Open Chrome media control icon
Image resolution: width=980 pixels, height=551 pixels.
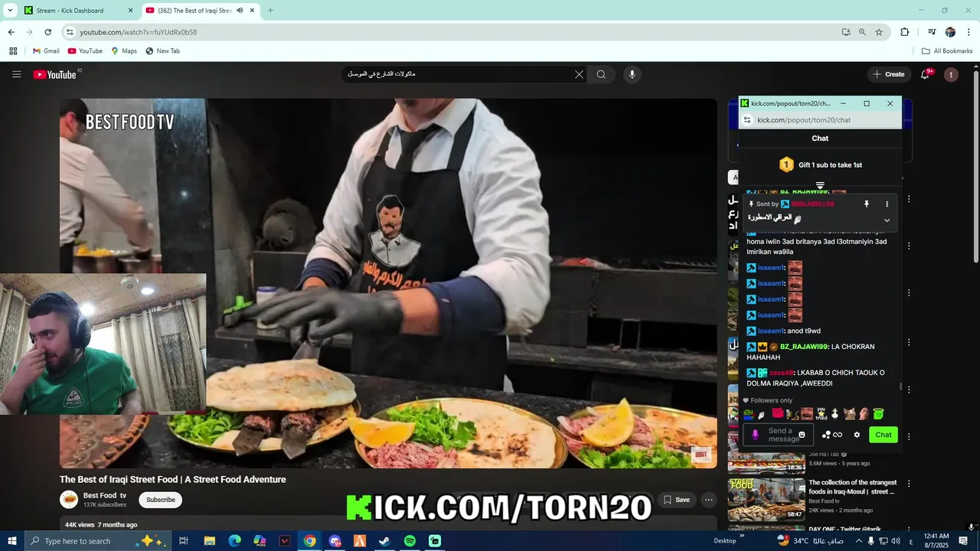[932, 32]
